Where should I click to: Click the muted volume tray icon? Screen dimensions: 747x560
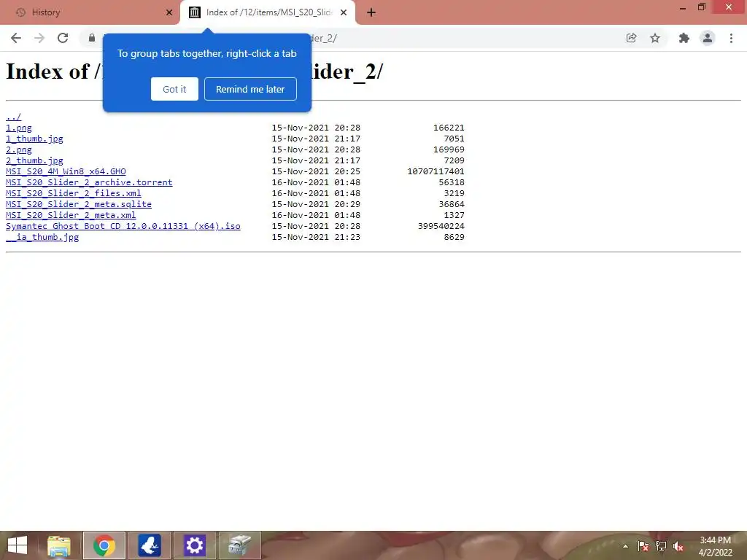678,546
